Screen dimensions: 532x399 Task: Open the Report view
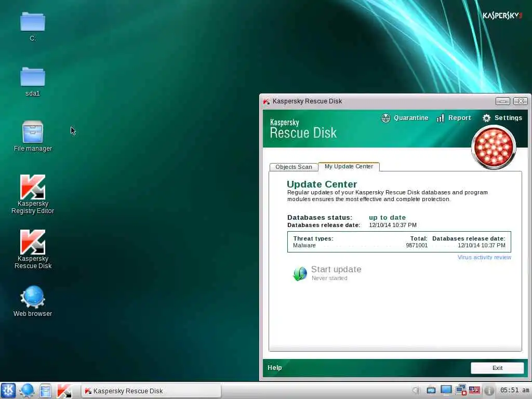pos(454,118)
